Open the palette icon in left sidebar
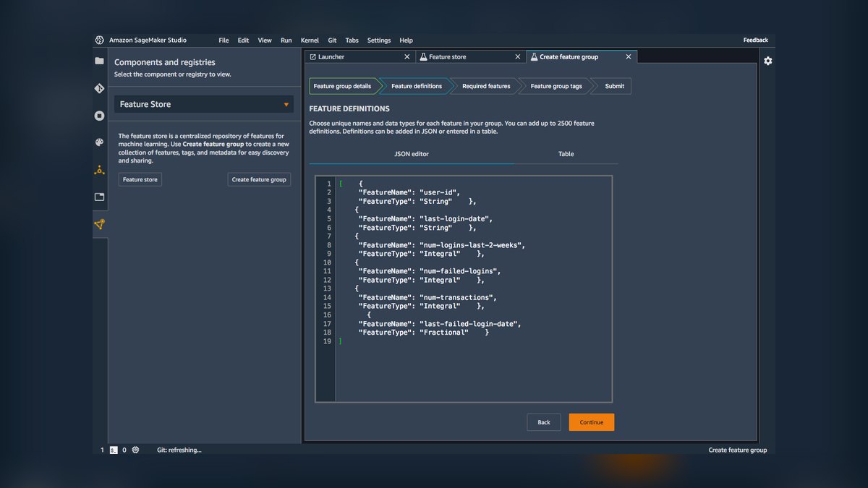 [100, 142]
